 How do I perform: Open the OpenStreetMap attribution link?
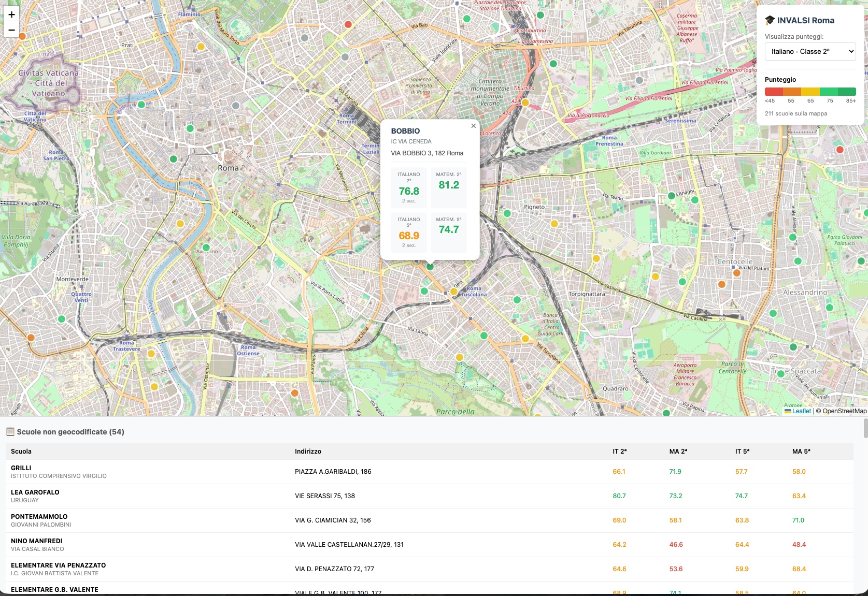click(844, 411)
